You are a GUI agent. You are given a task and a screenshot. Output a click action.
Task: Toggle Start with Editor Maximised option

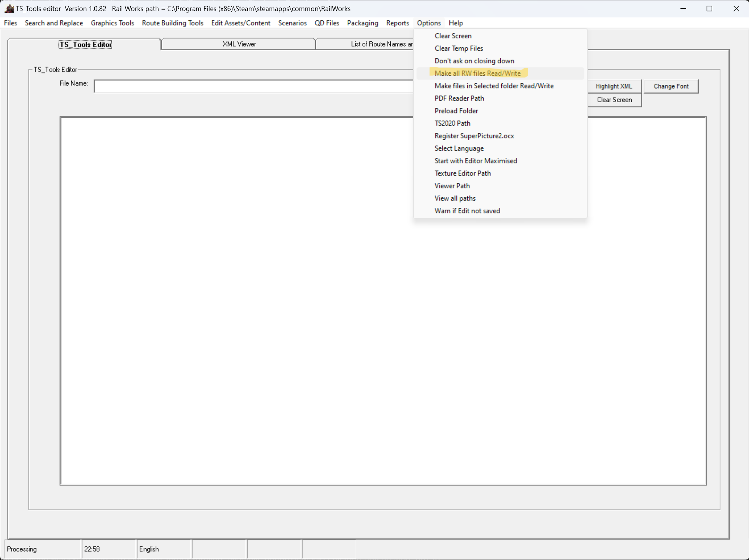(476, 161)
